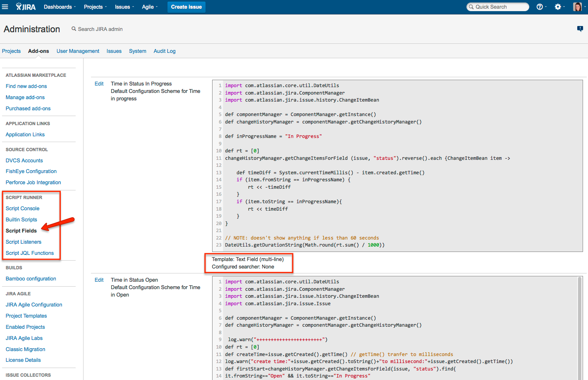Open JIRA Agile Labs
The width and height of the screenshot is (588, 380).
[24, 338]
